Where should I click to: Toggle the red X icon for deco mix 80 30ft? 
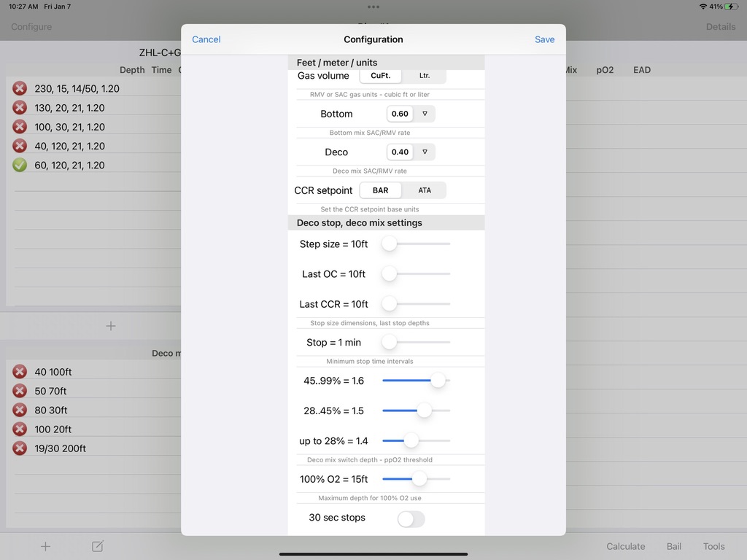(20, 410)
